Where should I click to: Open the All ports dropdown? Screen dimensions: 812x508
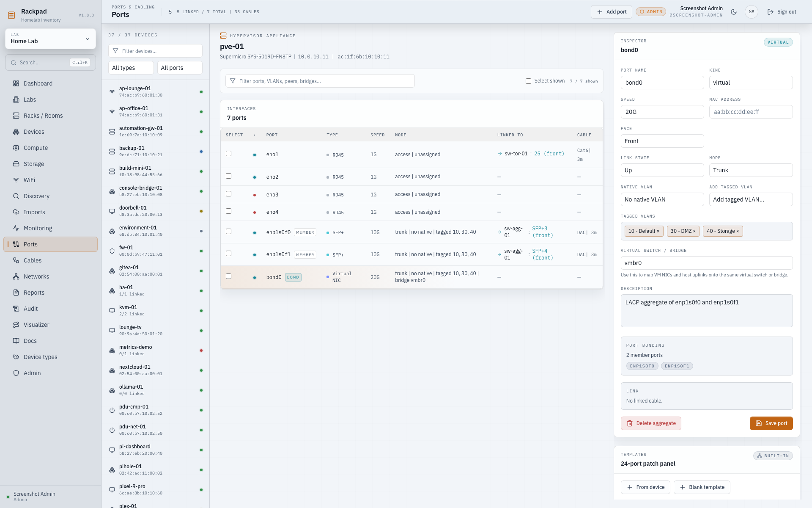tap(180, 68)
